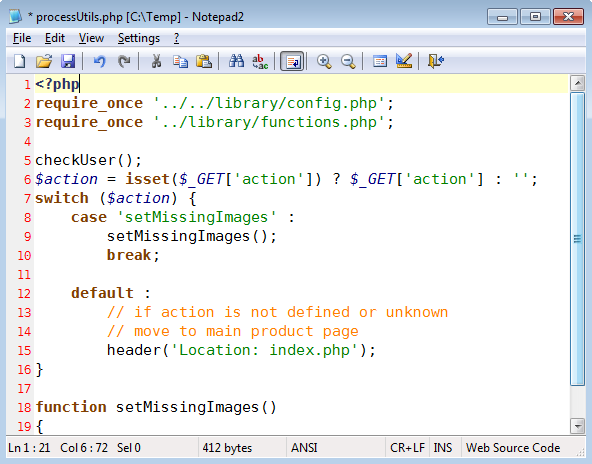
Task: Zoom in with magnifier plus icon
Action: pos(324,61)
